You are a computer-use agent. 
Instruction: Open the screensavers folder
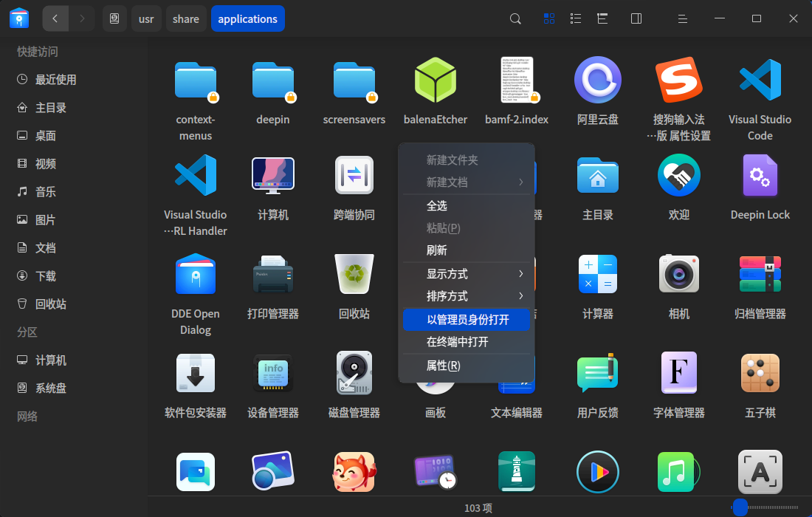click(x=354, y=81)
